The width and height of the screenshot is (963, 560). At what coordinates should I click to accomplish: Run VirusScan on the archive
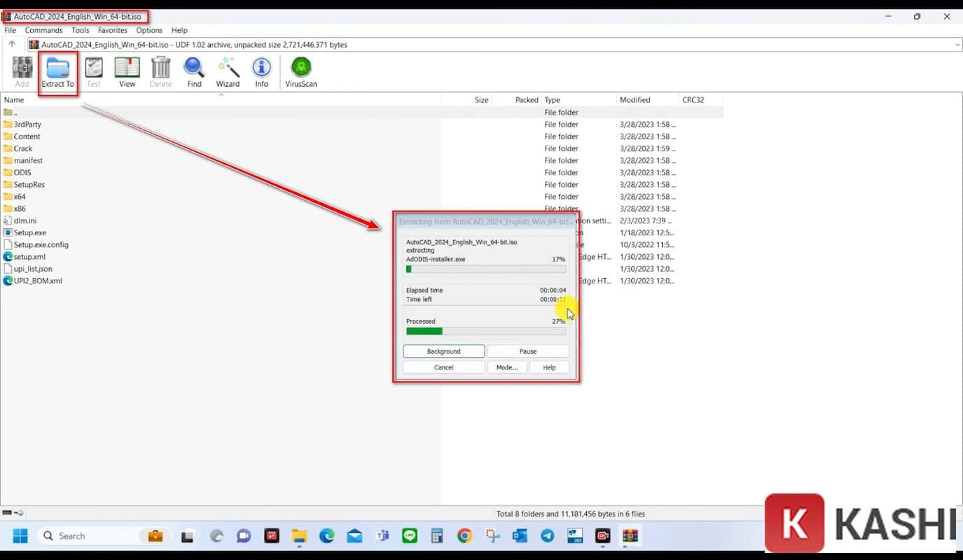point(300,73)
